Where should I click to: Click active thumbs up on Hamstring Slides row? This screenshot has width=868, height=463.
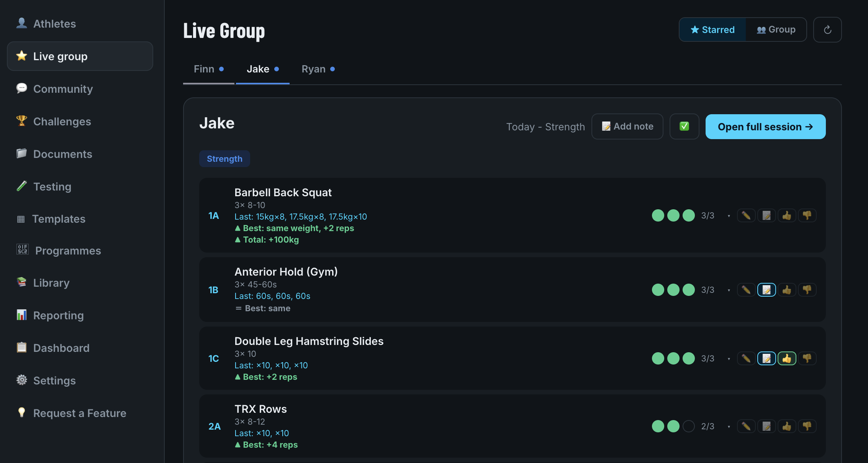point(787,358)
